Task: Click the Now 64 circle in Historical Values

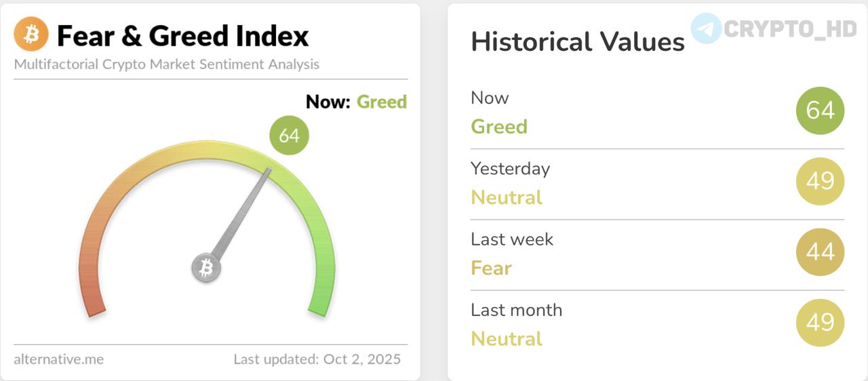Action: (x=820, y=111)
